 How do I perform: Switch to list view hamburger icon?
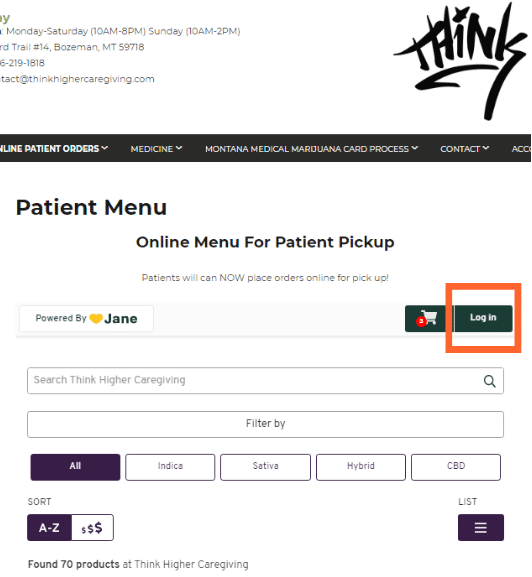click(x=480, y=527)
